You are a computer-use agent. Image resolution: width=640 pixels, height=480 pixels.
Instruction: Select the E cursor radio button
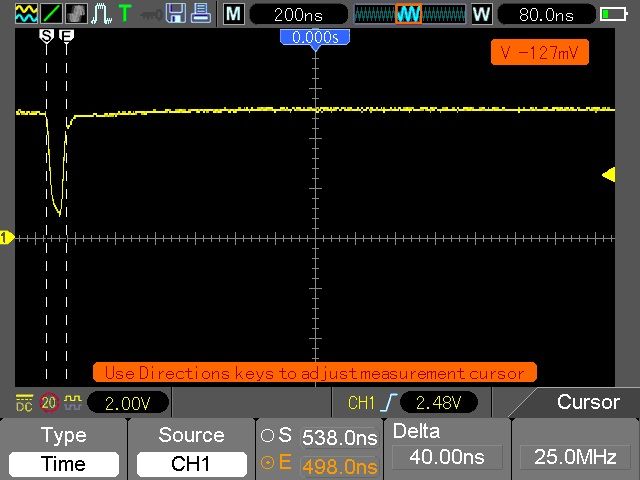point(267,463)
